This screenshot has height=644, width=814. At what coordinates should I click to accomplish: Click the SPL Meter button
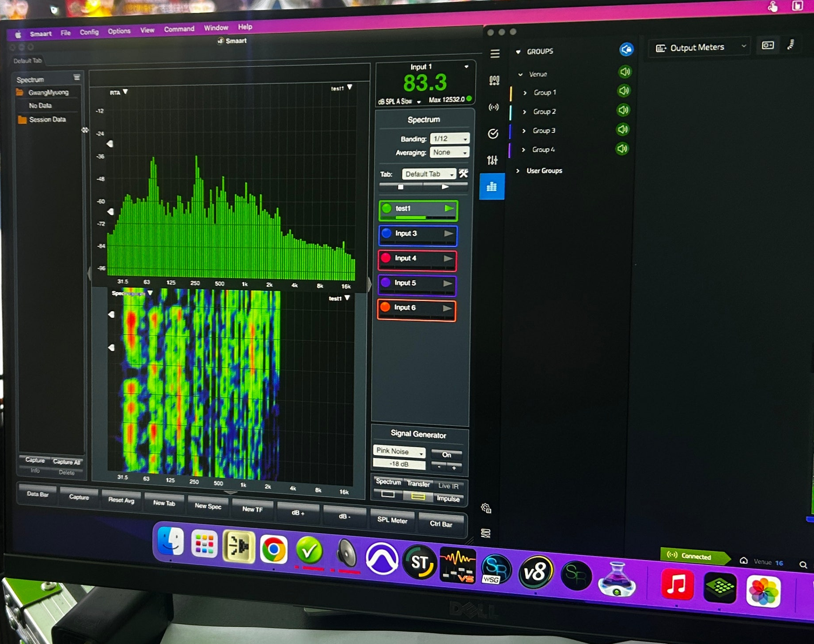tap(392, 520)
